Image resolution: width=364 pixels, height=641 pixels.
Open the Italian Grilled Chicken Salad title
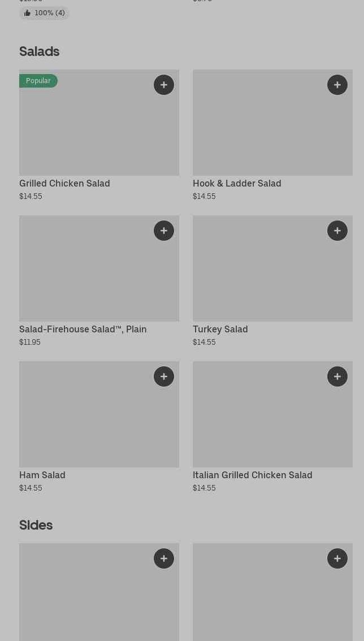[x=252, y=475]
